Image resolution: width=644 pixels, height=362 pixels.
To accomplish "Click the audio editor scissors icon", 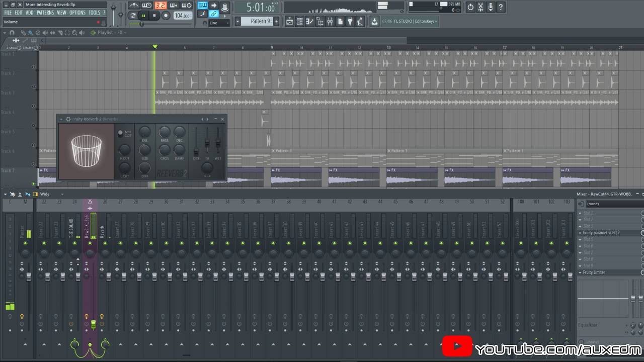I will (x=480, y=7).
